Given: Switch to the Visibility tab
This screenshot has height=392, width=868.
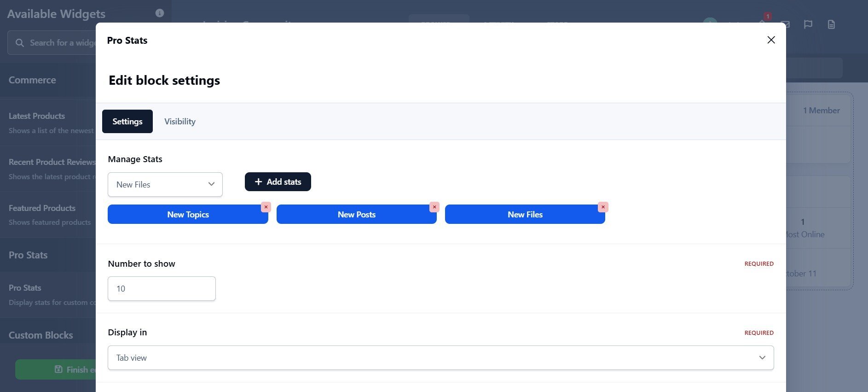Looking at the screenshot, I should click(x=179, y=122).
